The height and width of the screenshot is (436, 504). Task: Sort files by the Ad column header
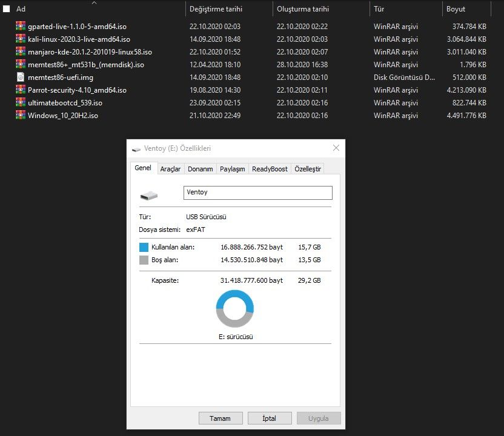[21, 9]
